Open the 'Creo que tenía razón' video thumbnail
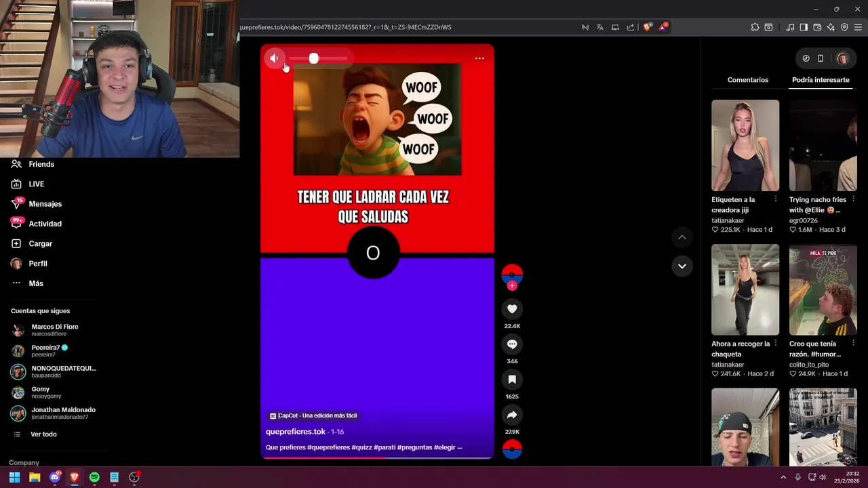 (x=823, y=289)
